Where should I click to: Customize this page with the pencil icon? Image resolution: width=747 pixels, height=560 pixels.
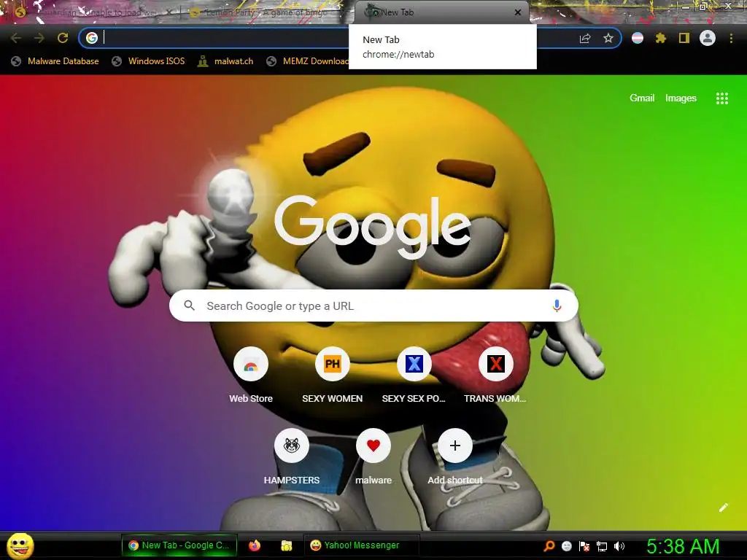(x=724, y=507)
